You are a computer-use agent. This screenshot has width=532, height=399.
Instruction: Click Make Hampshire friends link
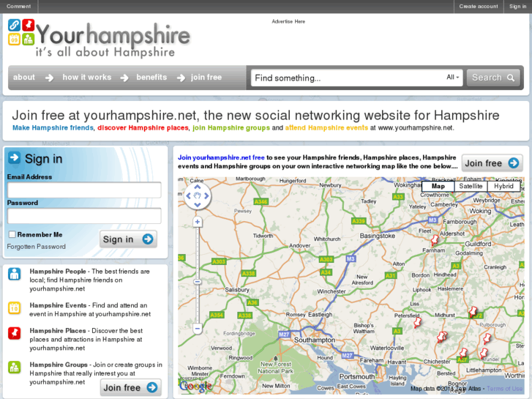(x=53, y=128)
